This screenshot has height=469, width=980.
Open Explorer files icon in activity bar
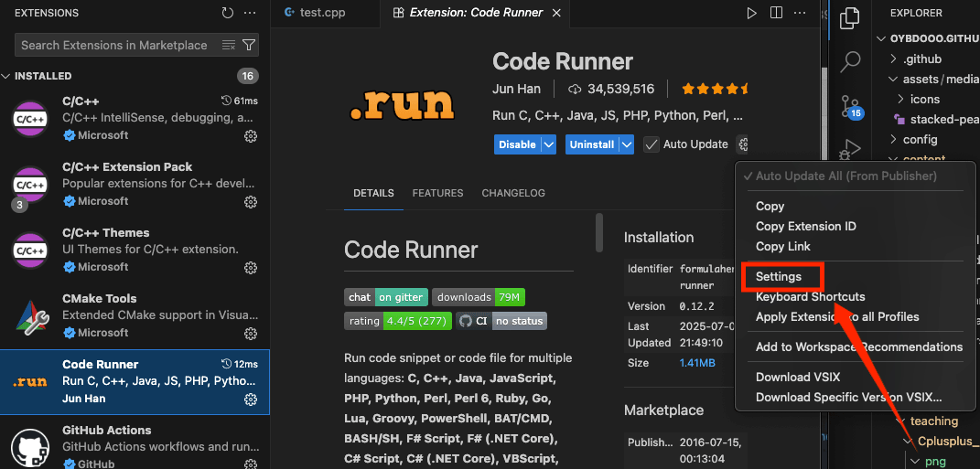(850, 18)
